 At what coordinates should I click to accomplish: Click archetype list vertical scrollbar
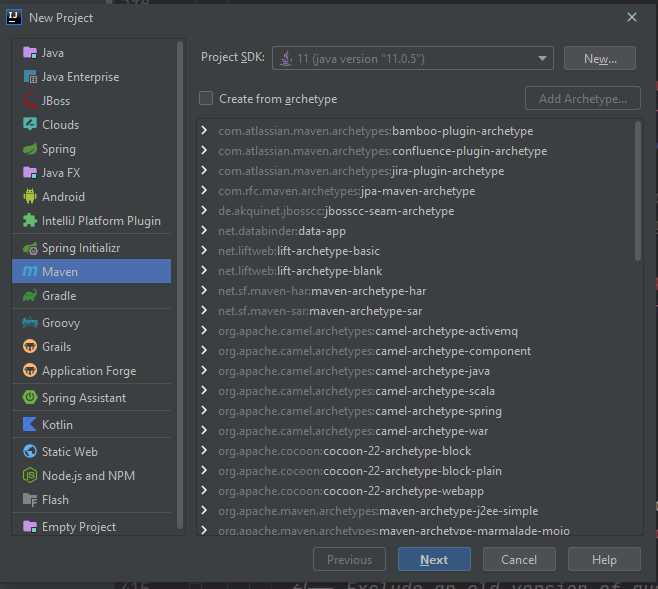pyautogui.click(x=638, y=191)
